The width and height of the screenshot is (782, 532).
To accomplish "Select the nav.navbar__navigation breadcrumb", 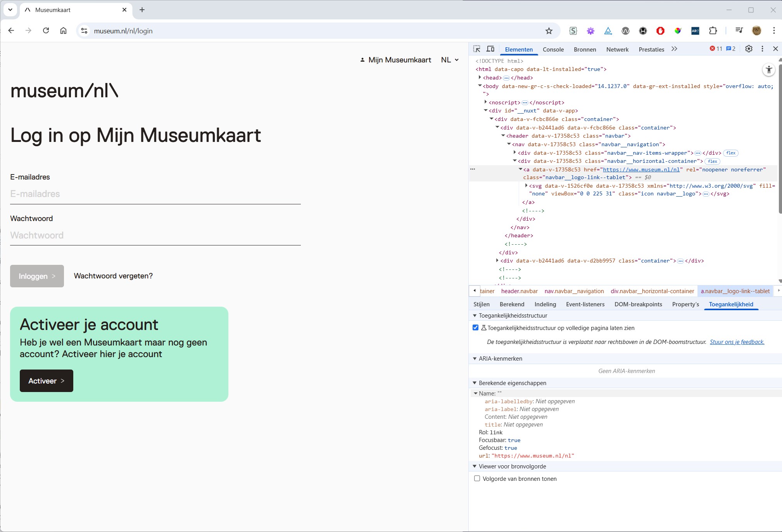I will 574,291.
